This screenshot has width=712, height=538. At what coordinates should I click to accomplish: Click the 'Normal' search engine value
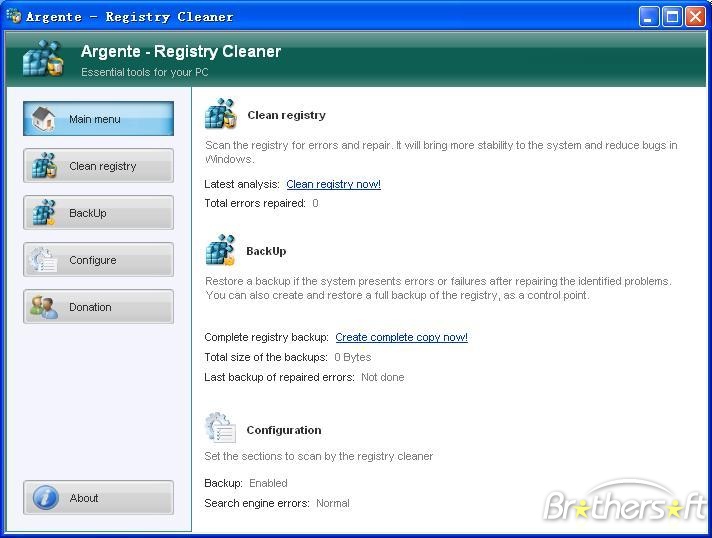332,503
